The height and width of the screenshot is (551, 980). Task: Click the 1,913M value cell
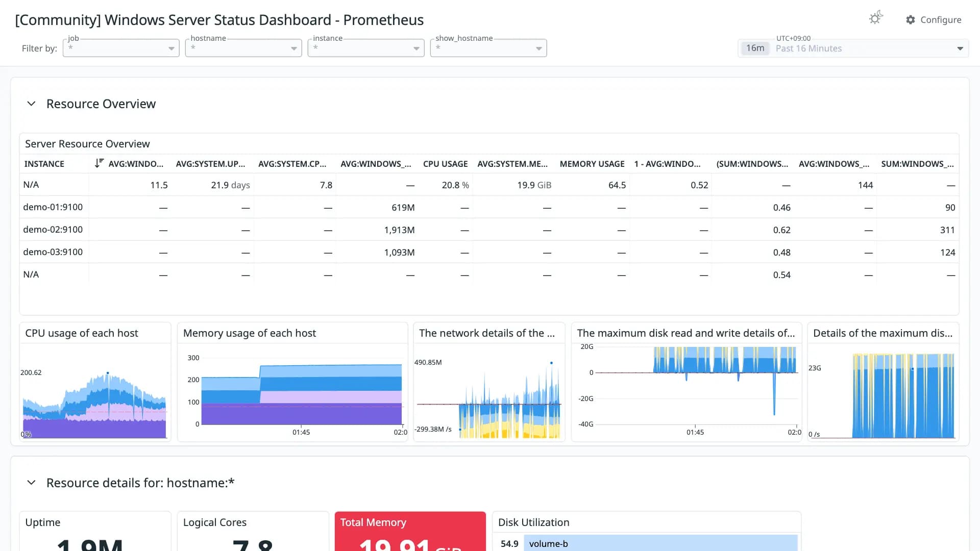pos(399,230)
